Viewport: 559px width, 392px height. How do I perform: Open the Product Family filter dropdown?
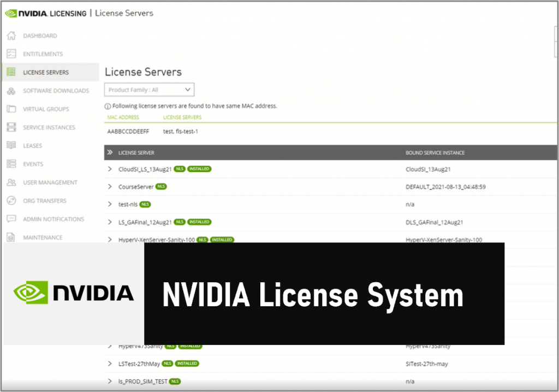click(148, 90)
